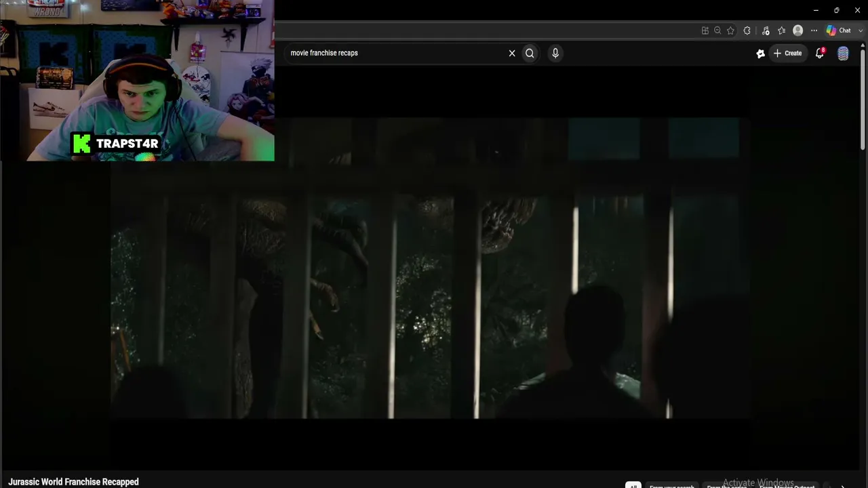Restore down the browser window
The width and height of the screenshot is (868, 488).
[836, 10]
